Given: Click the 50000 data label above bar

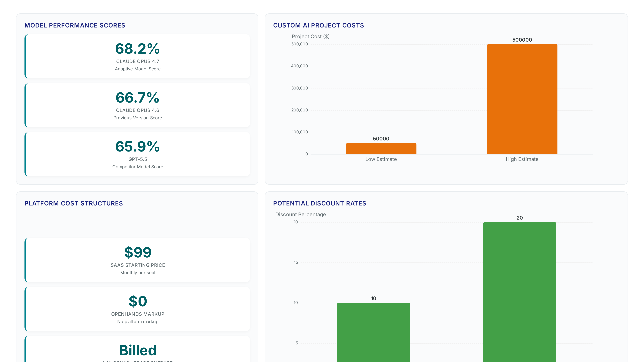Looking at the screenshot, I should tap(381, 139).
